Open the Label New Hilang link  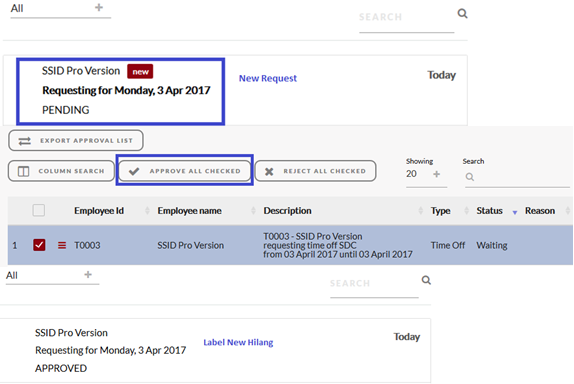pos(238,342)
